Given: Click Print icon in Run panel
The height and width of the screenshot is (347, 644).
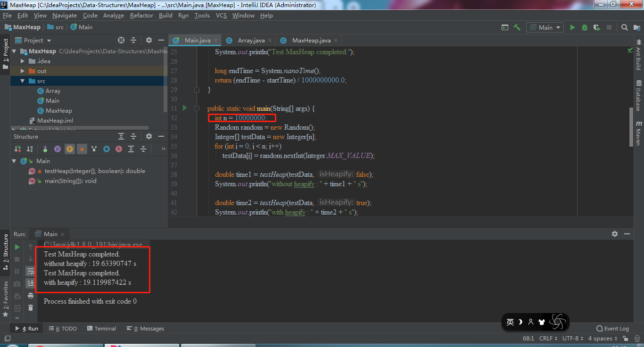Looking at the screenshot, I should click(31, 296).
